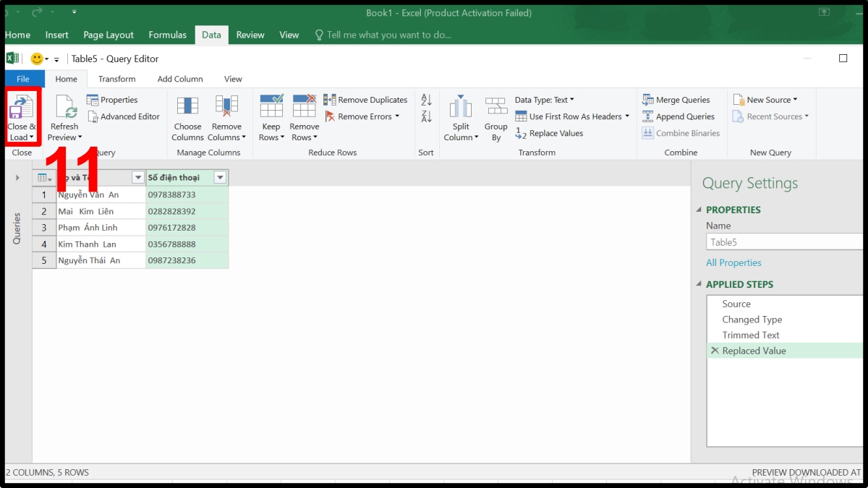Open the New Source menu
The height and width of the screenshot is (488, 868).
pos(767,100)
